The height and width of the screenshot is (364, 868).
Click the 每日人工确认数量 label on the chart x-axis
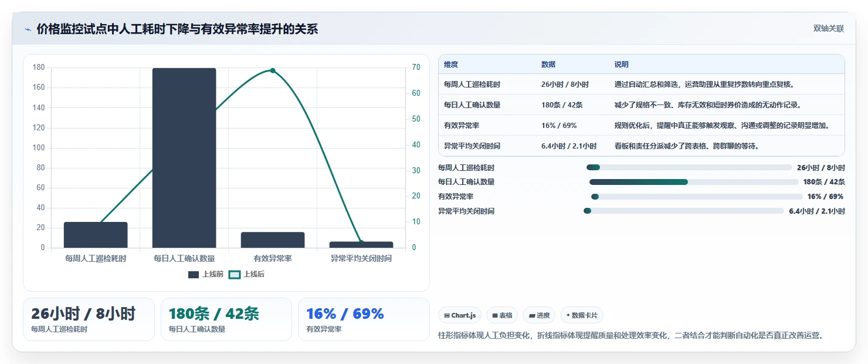184,258
